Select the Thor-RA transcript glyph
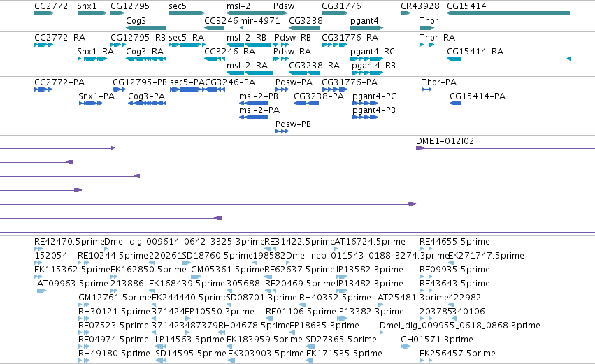Screen dimensions: 595x364 click(427, 45)
